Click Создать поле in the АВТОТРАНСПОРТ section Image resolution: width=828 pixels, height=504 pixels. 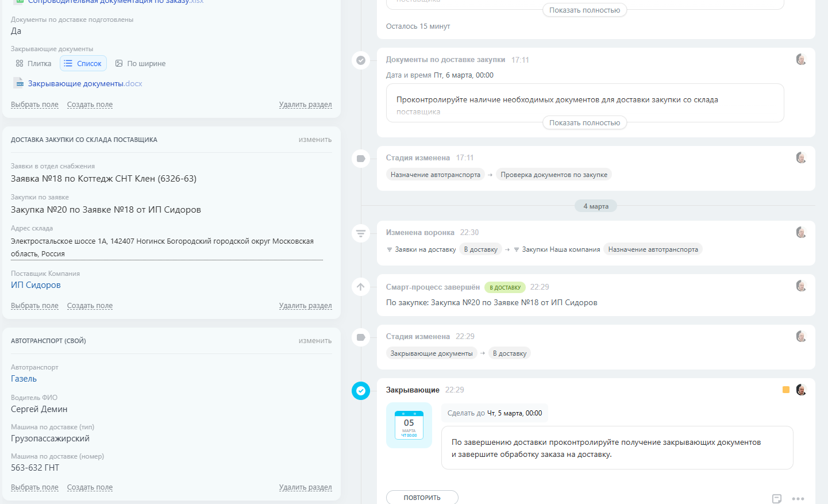90,487
